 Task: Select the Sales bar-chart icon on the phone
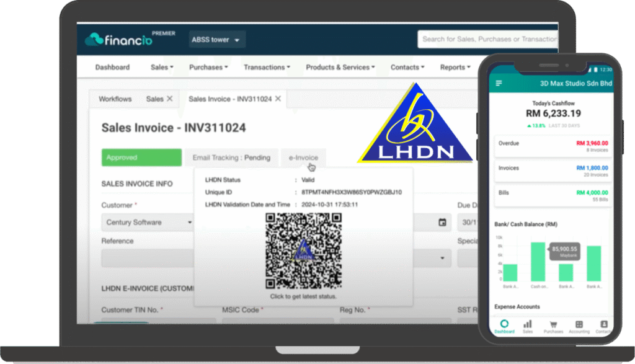pos(529,325)
